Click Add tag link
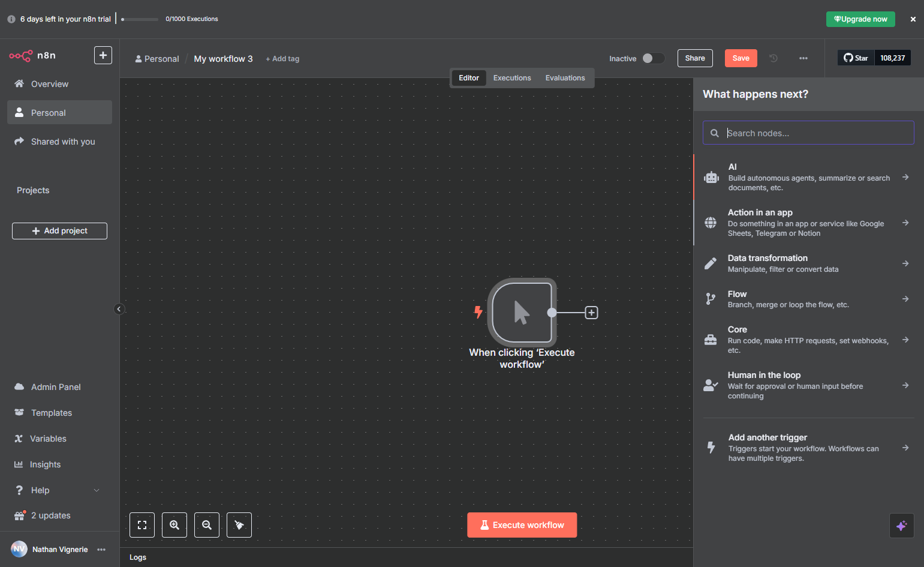The image size is (924, 567). pyautogui.click(x=282, y=59)
